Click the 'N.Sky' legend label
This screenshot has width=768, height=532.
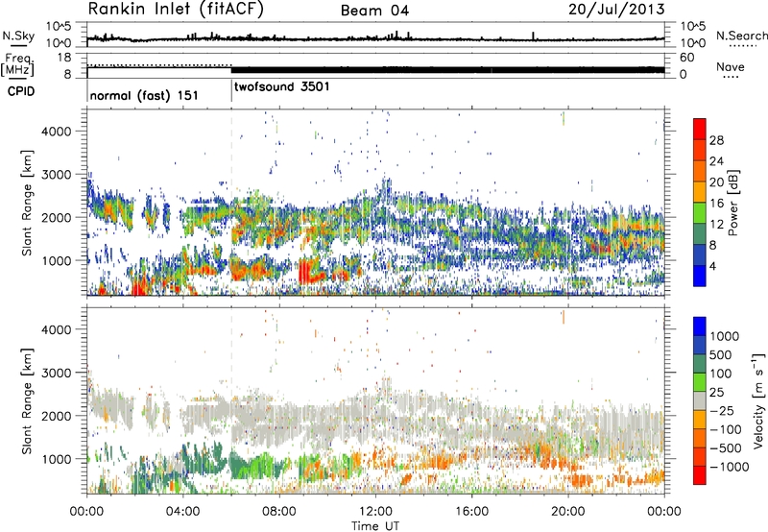tap(18, 36)
